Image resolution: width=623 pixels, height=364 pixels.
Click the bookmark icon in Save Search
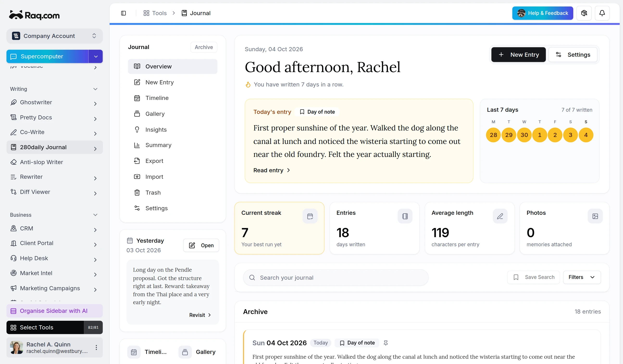click(x=516, y=277)
